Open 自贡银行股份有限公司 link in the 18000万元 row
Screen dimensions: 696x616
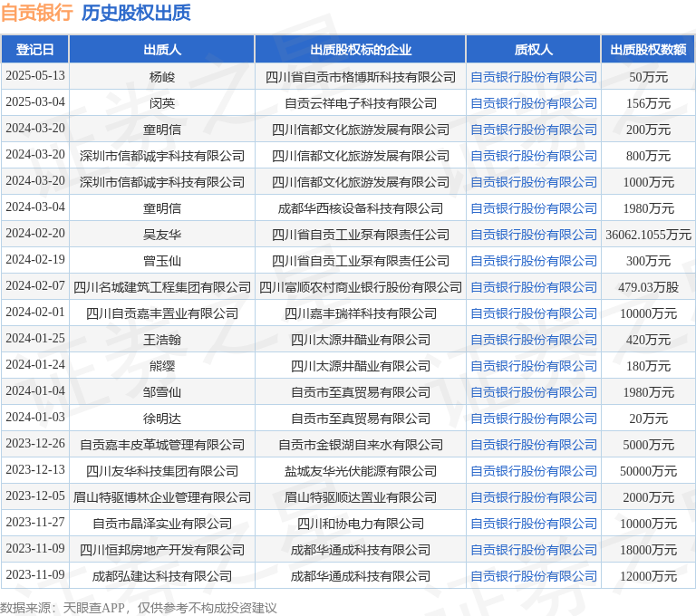coord(534,550)
